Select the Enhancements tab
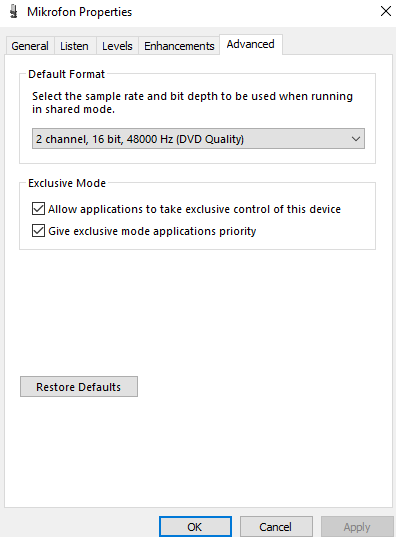 point(179,46)
